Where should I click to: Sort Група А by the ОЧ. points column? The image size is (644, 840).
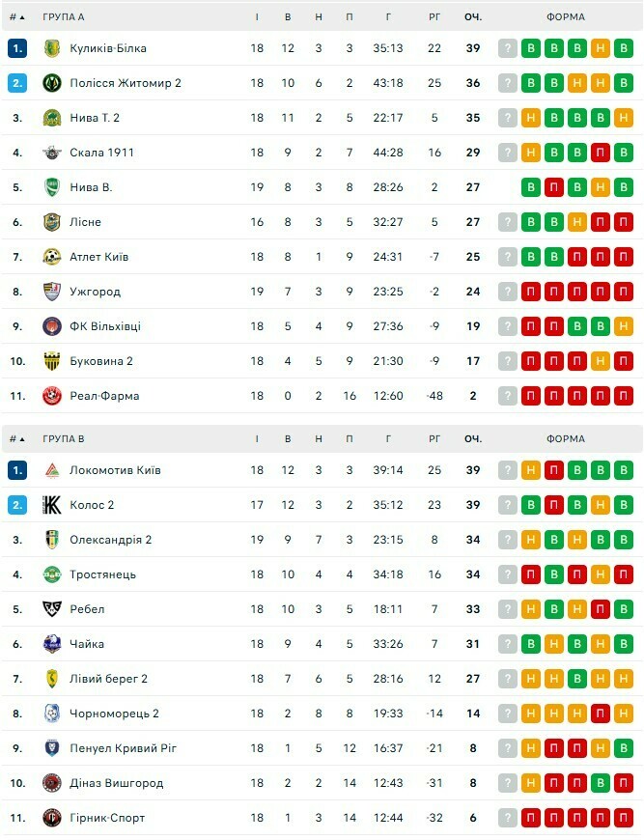click(x=472, y=17)
